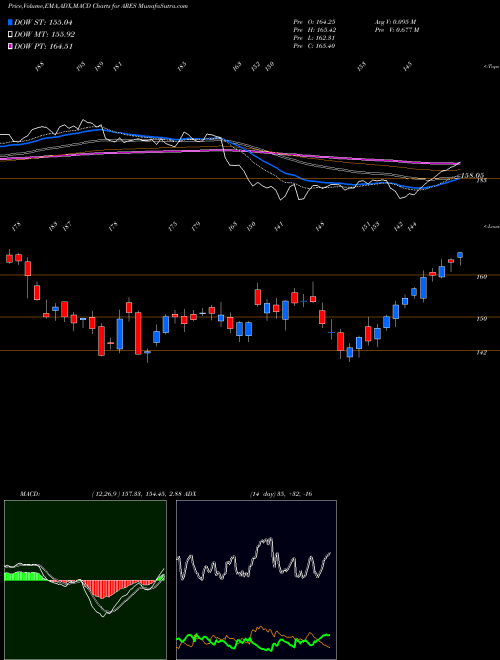This screenshot has height=660, width=500.
Task: Click the '(14 day) 35, +32, -16' ADX readout
Action: click(x=280, y=493)
